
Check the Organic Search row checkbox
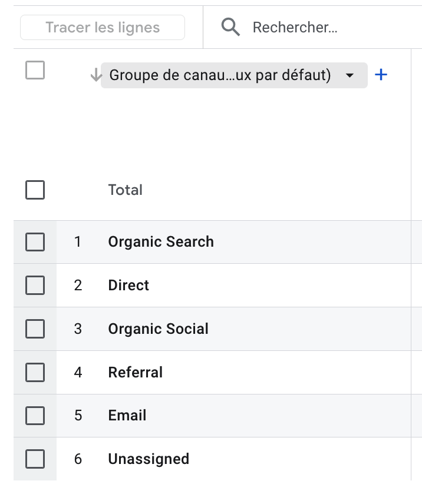(34, 242)
